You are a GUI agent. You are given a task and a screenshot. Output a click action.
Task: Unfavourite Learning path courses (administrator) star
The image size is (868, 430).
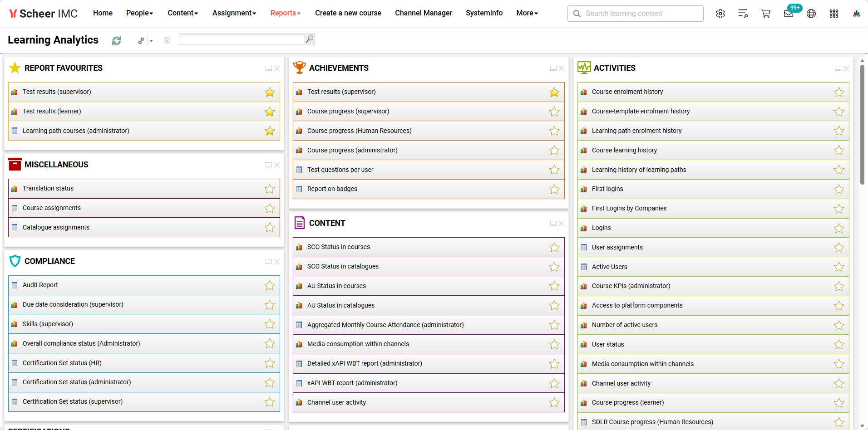click(x=270, y=131)
